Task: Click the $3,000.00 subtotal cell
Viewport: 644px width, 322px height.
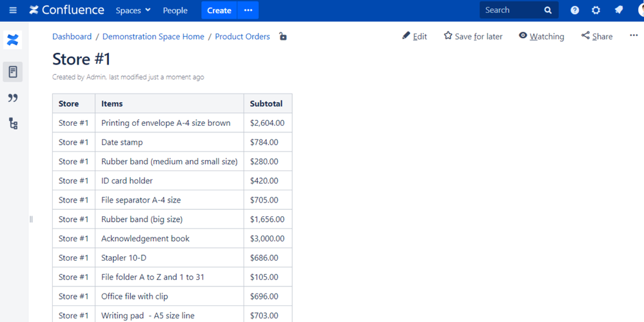Action: coord(268,239)
